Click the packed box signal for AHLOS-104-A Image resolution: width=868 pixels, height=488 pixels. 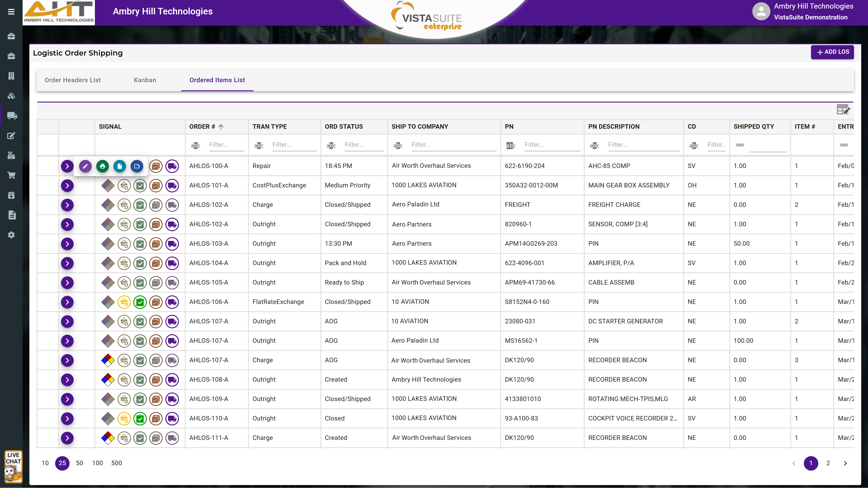(156, 263)
